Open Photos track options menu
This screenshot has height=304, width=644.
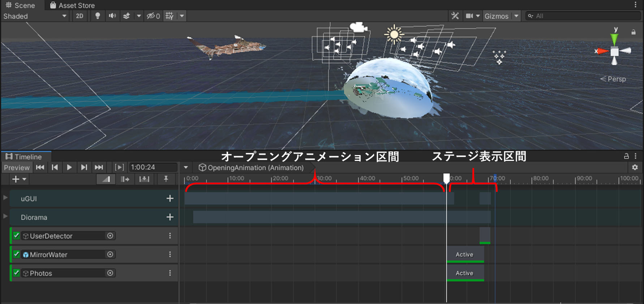coord(170,273)
